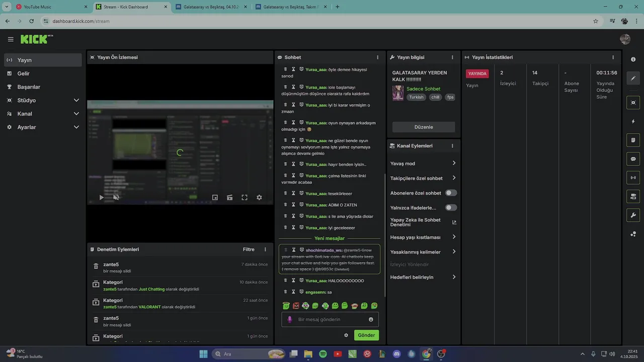The image size is (644, 362).
Task: Open Windows Start menu
Action: coord(203,354)
